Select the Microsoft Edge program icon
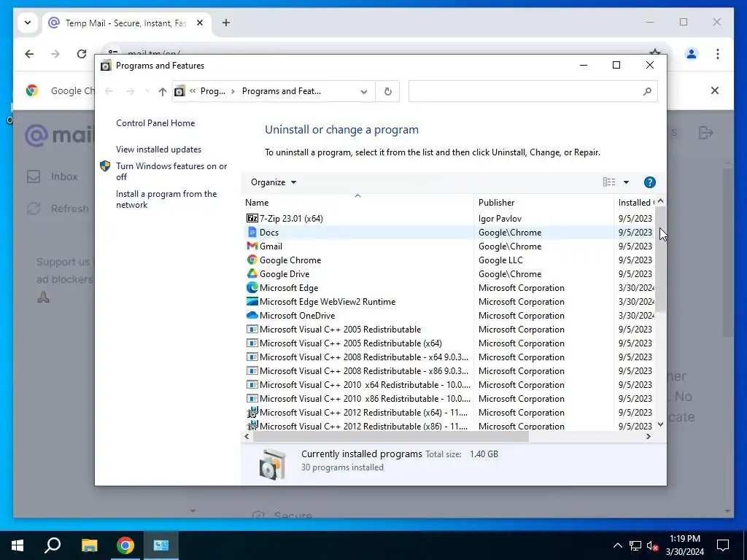 [252, 287]
